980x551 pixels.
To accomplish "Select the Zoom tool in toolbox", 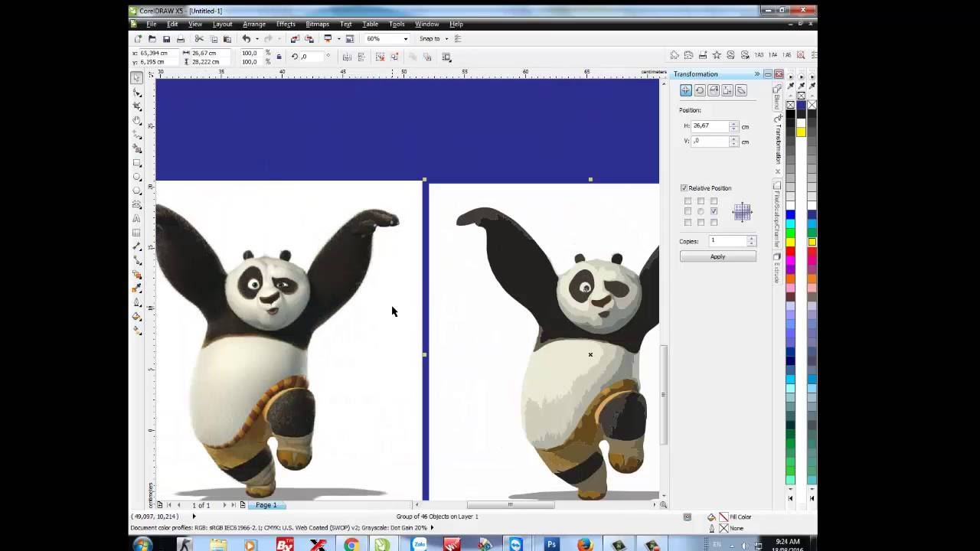I will click(x=136, y=120).
